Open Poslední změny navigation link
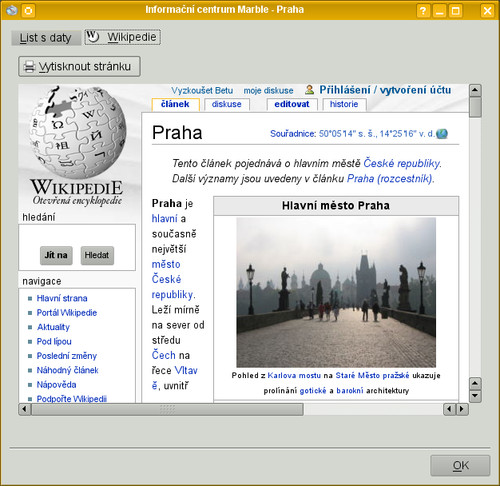Viewport: 500px width, 486px height. [x=67, y=356]
